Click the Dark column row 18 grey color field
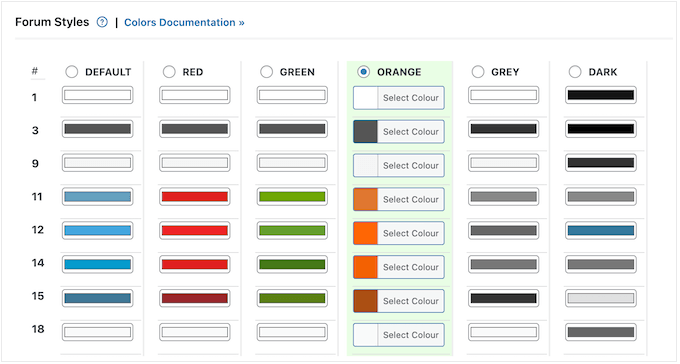Image resolution: width=680 pixels, height=364 pixels. coord(601,332)
